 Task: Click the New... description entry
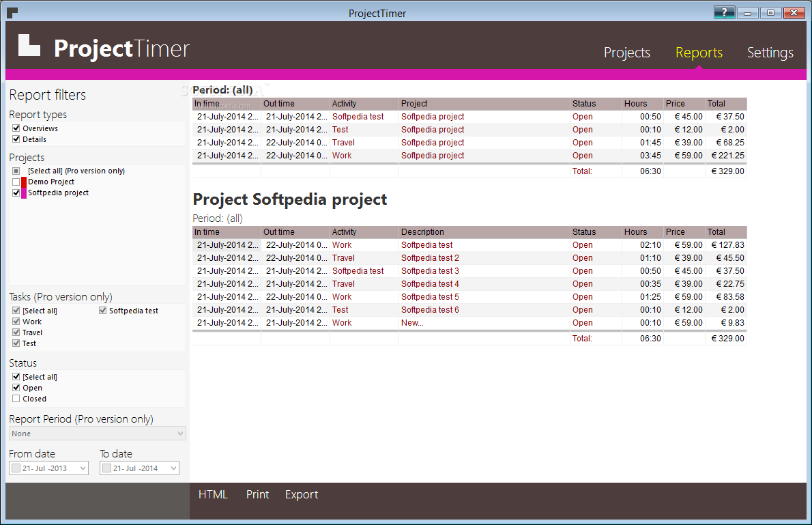412,323
